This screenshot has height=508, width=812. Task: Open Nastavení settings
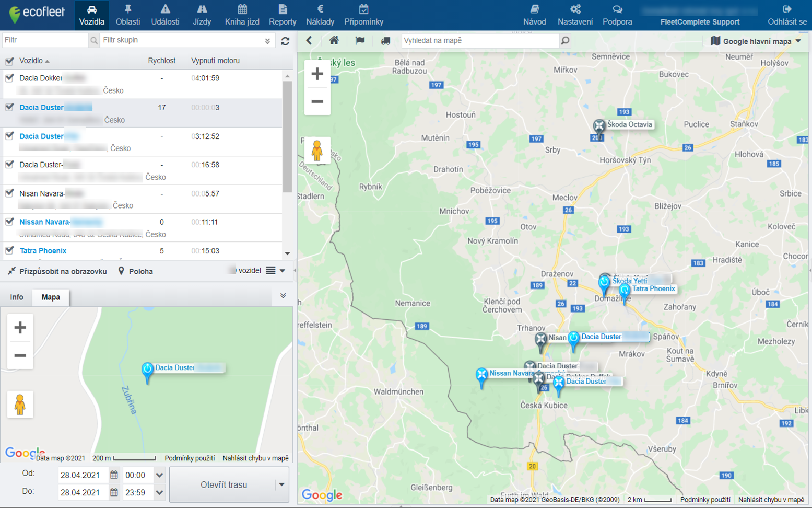pos(575,15)
